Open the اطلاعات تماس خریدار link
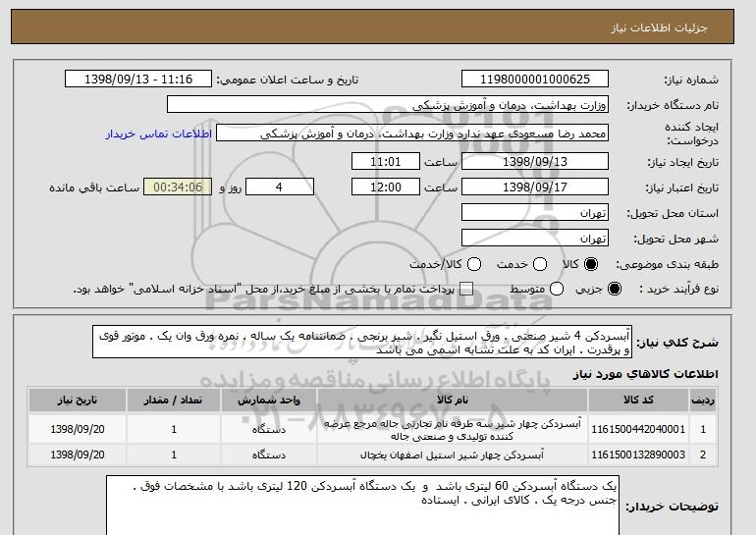Screen dimensions: 756x535 coord(159,134)
